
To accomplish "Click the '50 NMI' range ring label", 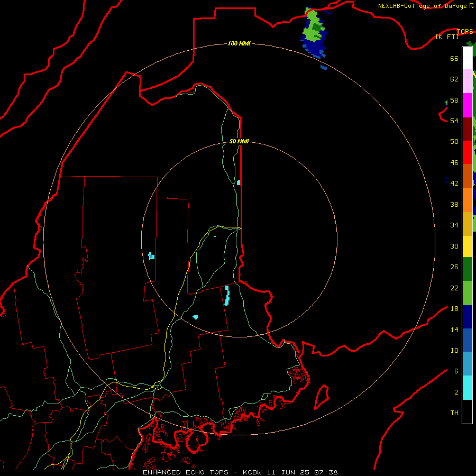I will click(239, 141).
